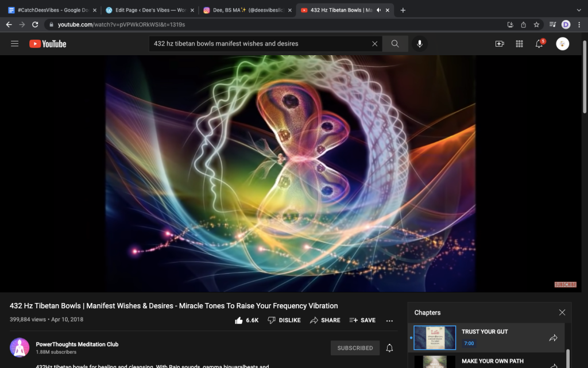Click the SUBSCRIBED button

pyautogui.click(x=355, y=348)
